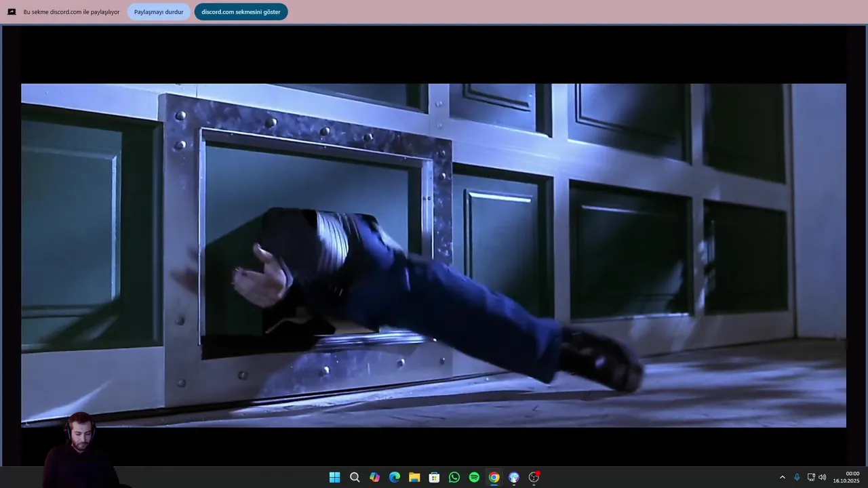Open the volume control in the tray
The height and width of the screenshot is (488, 868).
pos(823,477)
